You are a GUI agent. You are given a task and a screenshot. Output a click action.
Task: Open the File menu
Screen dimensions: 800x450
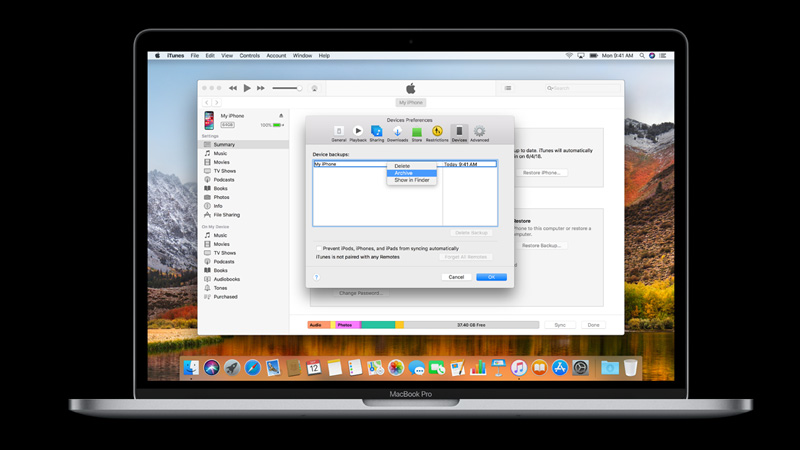click(x=195, y=56)
